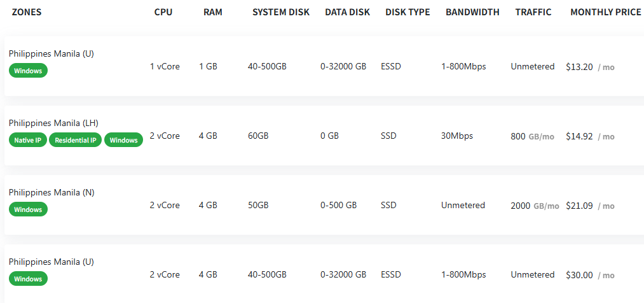Click Windows badge in the $13.20 plan
644x303 pixels.
tap(29, 71)
